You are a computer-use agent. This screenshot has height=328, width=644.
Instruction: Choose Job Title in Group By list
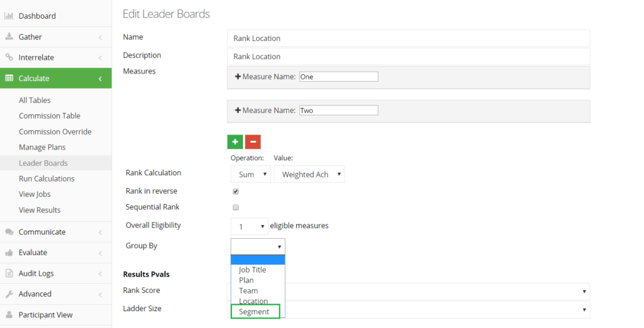253,270
